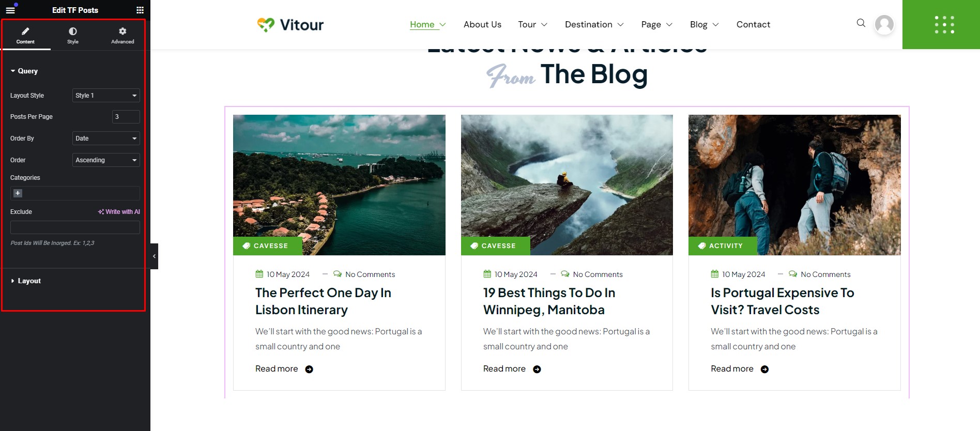Screen dimensions: 980x431
Task: Open the Layout Style dropdown
Action: click(x=106, y=96)
